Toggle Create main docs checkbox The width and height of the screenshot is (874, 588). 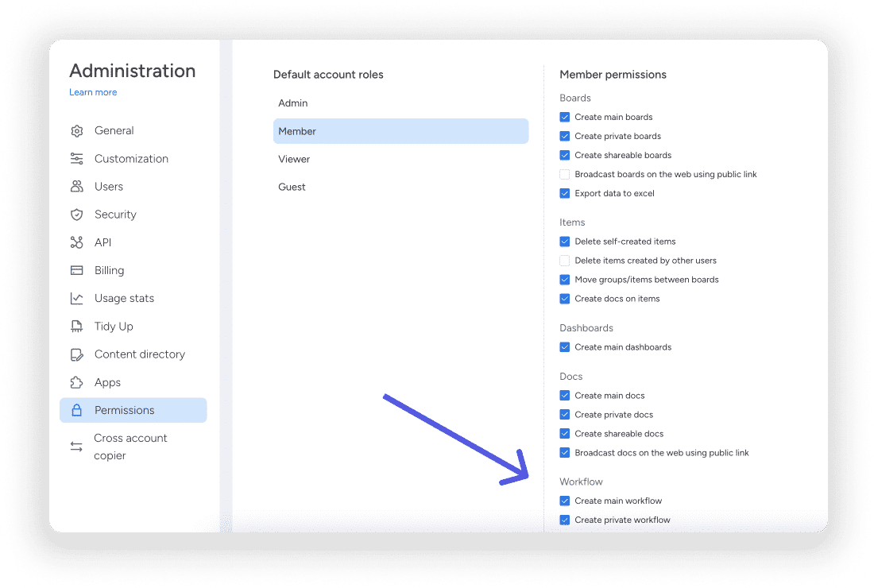coord(565,396)
